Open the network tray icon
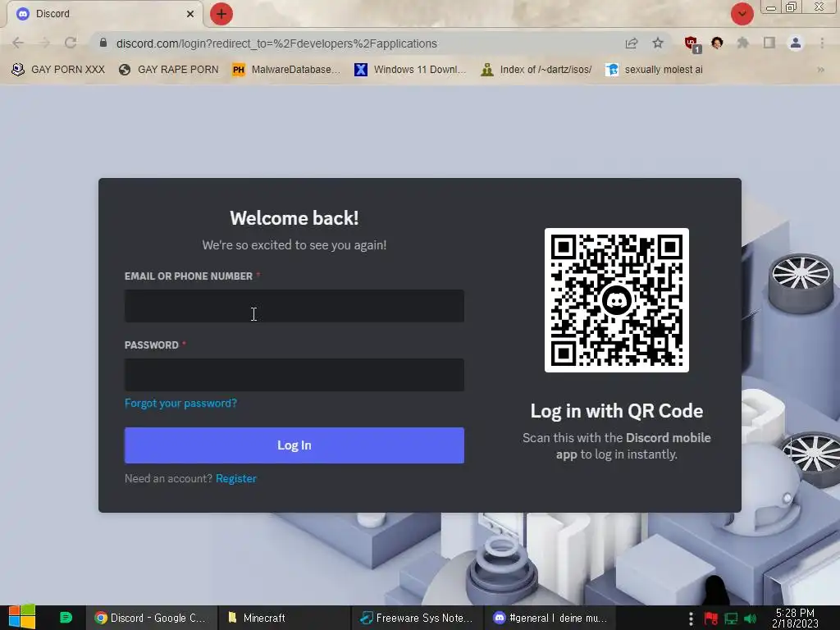840x630 pixels. [x=731, y=619]
